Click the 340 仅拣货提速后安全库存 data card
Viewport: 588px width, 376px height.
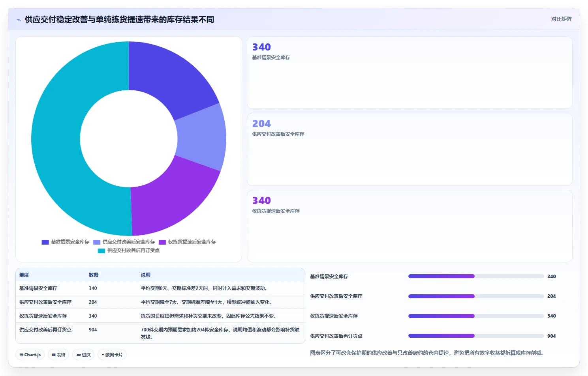410,226
